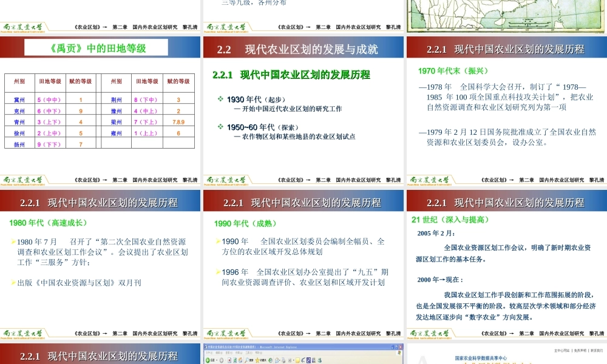The width and height of the screenshot is (607, 364).
Task: Click the Print icon on the IE toolbar
Action: (283, 360)
